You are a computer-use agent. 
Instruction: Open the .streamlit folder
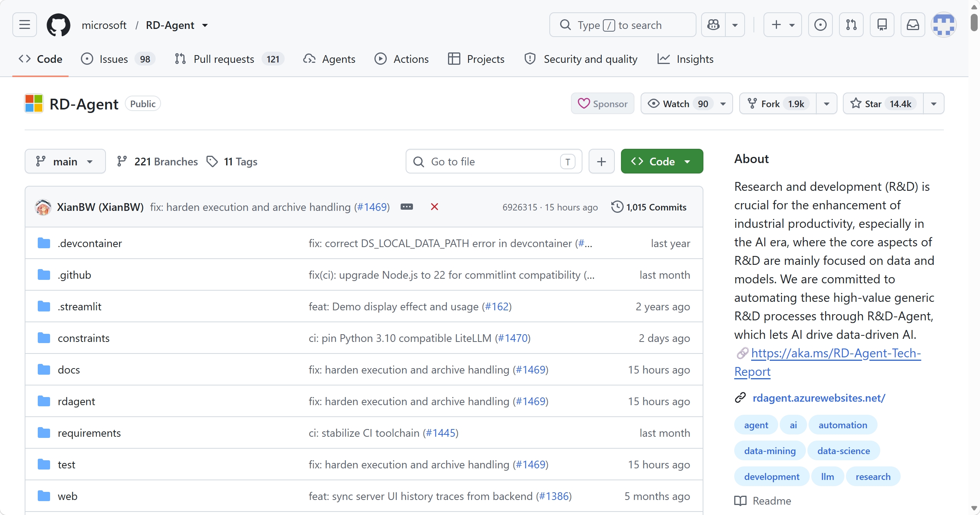(x=79, y=306)
